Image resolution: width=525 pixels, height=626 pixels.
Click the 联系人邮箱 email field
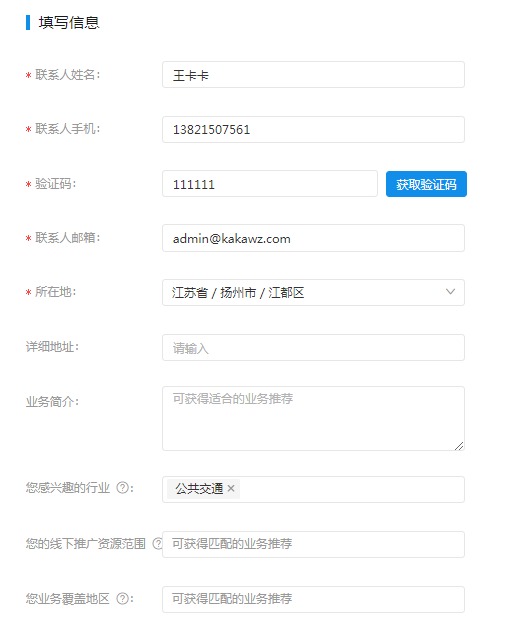pos(313,238)
